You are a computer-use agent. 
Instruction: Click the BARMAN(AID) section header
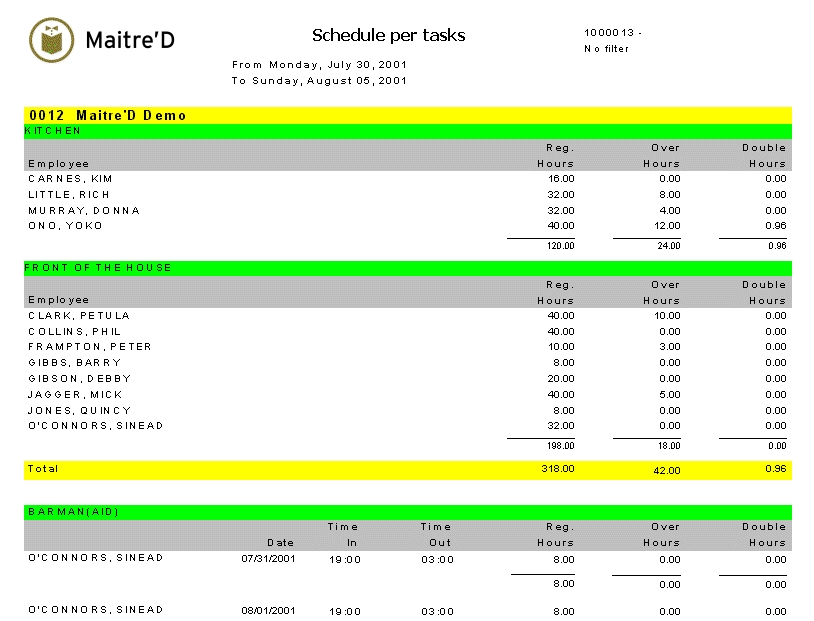(73, 511)
